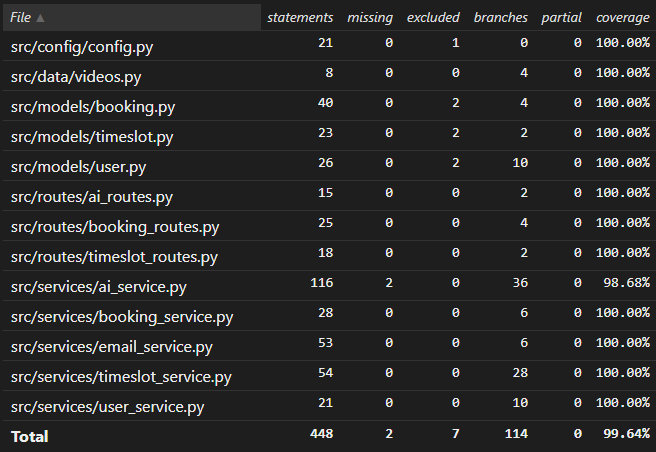
Task: Open src/routes/ai_routes.py link
Action: click(91, 197)
